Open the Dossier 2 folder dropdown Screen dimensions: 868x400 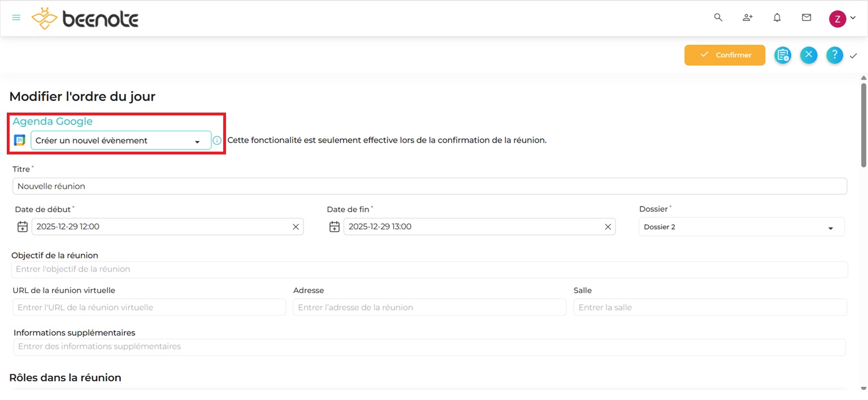[741, 226]
